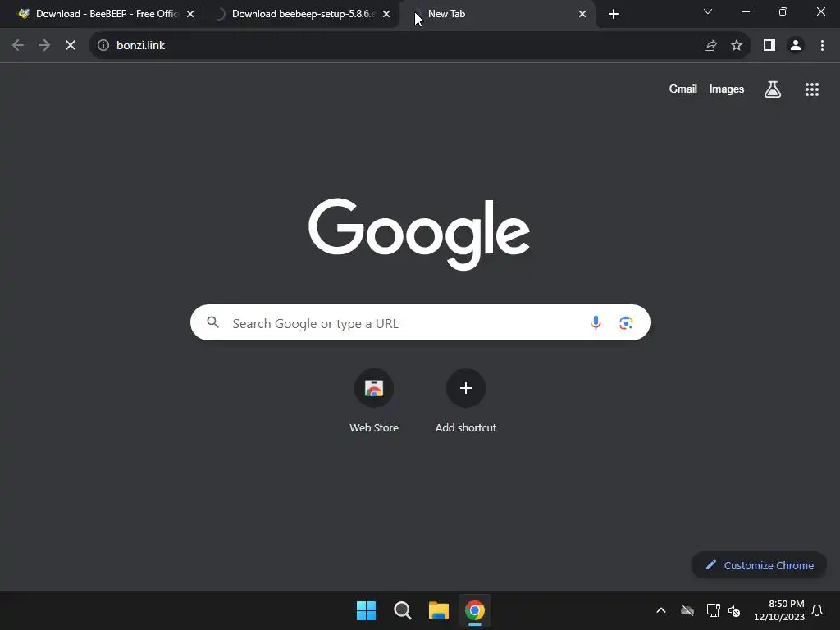Click the Google logo
The height and width of the screenshot is (630, 840).
pos(419,234)
